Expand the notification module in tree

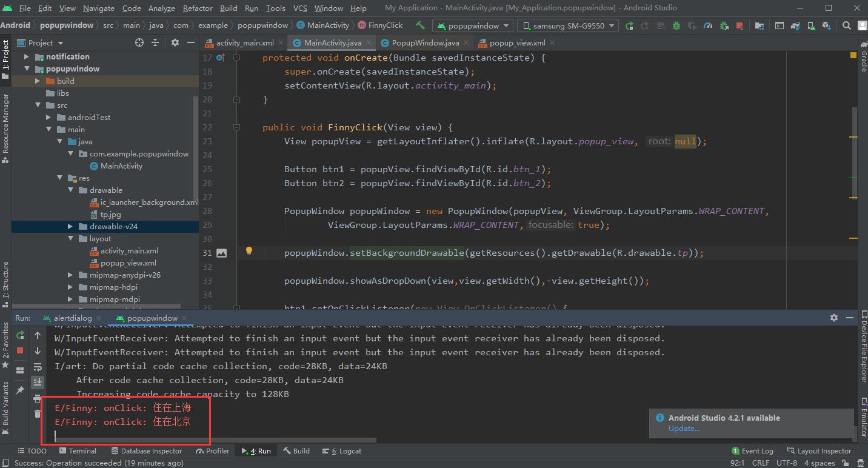[27, 56]
